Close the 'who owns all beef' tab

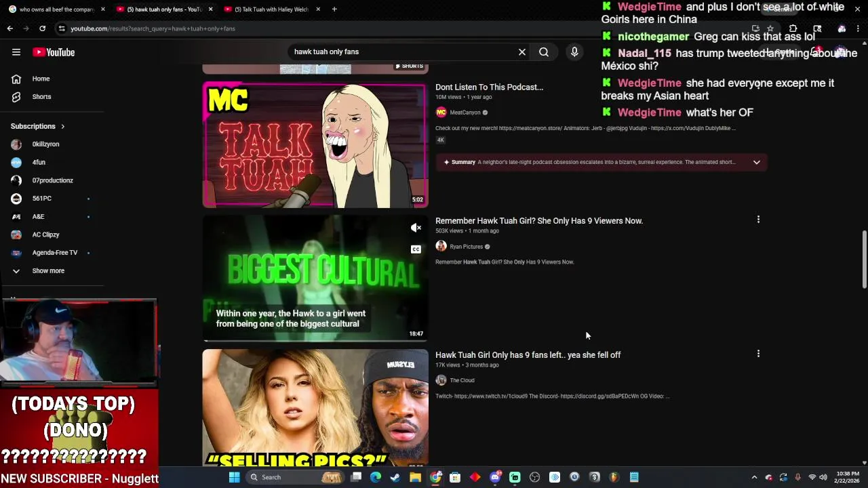(x=103, y=9)
